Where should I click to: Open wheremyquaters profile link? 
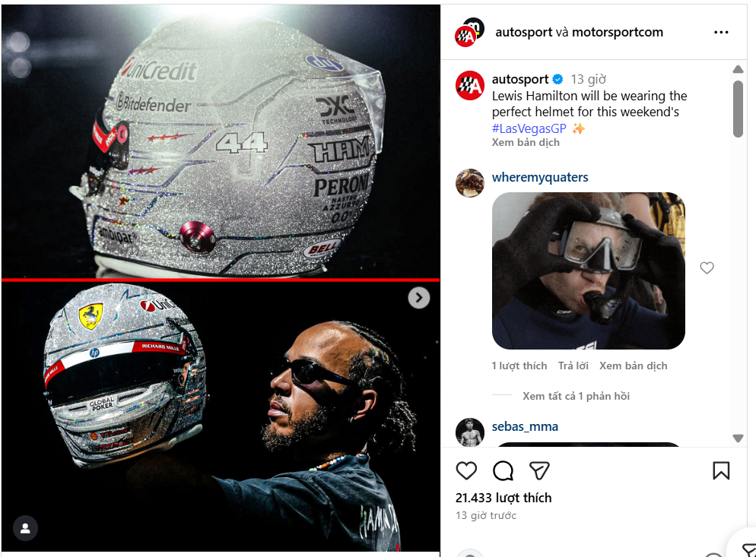click(x=540, y=177)
